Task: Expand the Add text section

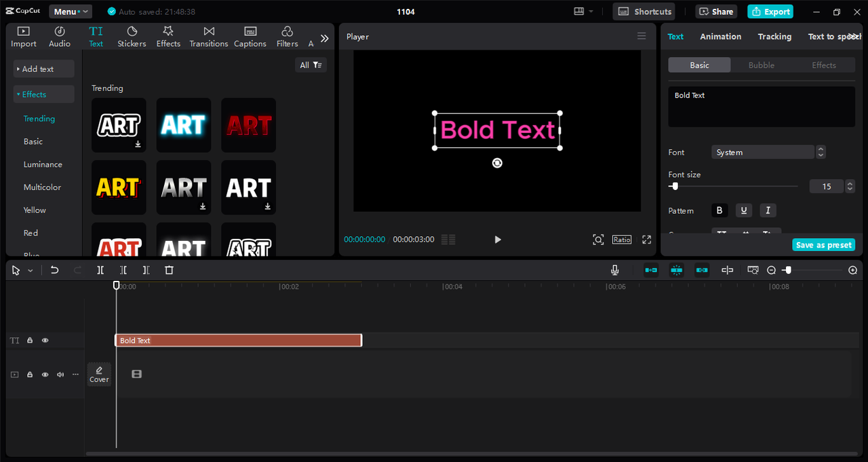Action: pos(43,69)
